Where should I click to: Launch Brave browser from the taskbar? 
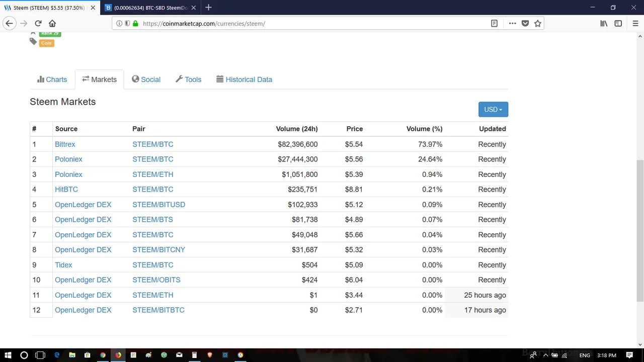(x=210, y=355)
